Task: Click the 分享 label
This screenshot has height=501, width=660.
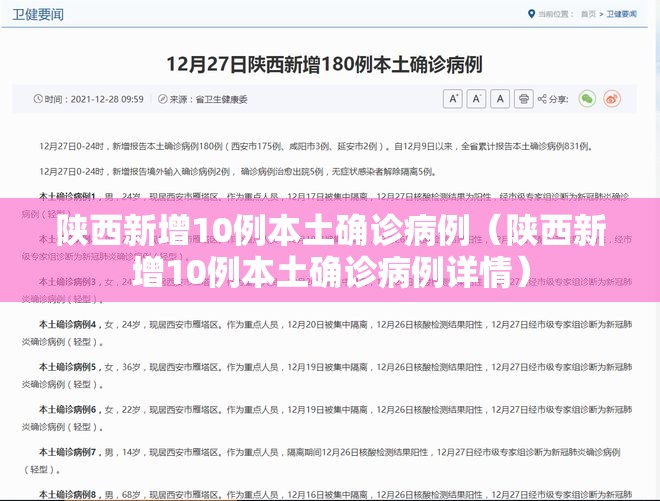Action: click(559, 99)
